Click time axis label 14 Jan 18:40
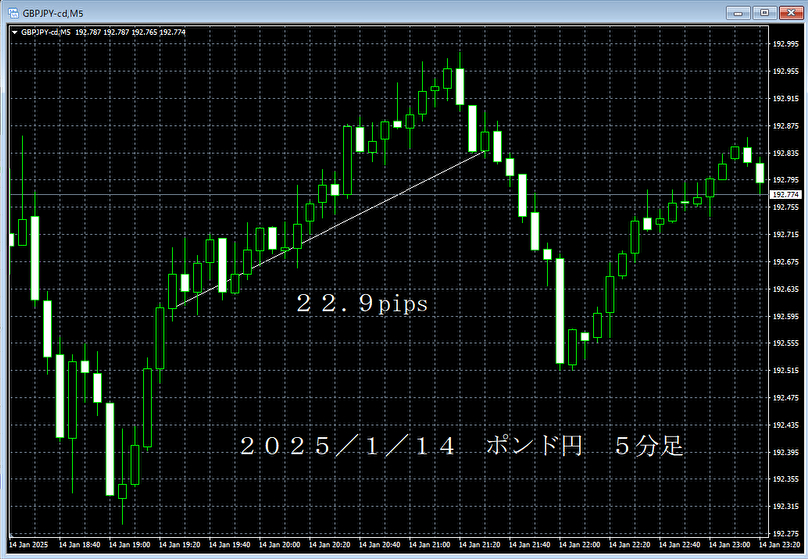The image size is (808, 559). tap(79, 545)
